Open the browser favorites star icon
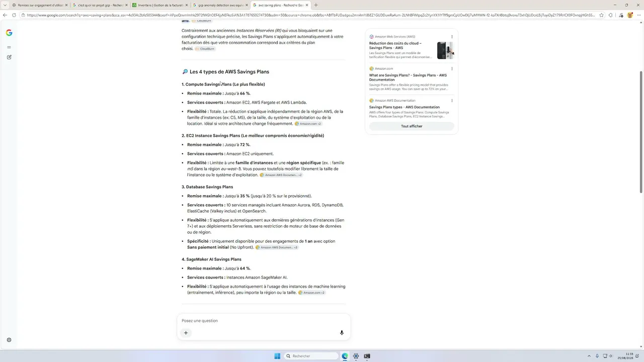Image resolution: width=644 pixels, height=362 pixels. click(x=601, y=15)
